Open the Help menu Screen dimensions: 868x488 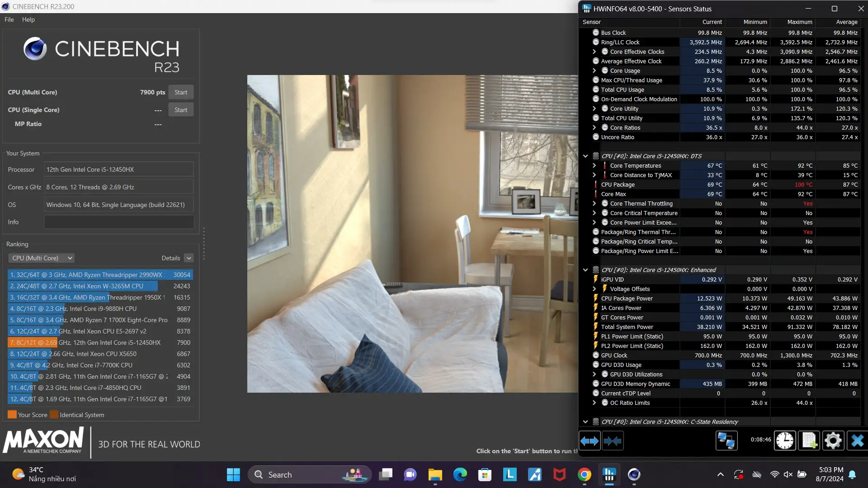(x=28, y=19)
